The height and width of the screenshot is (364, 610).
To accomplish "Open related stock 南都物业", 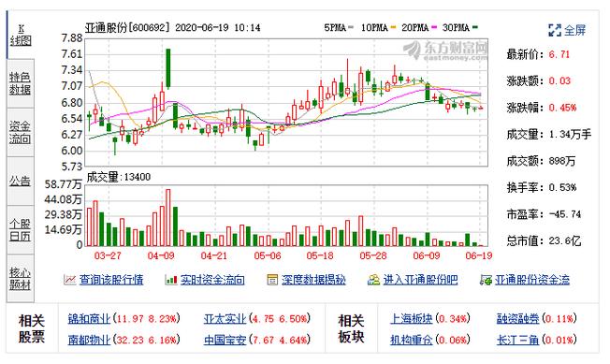I will [90, 340].
